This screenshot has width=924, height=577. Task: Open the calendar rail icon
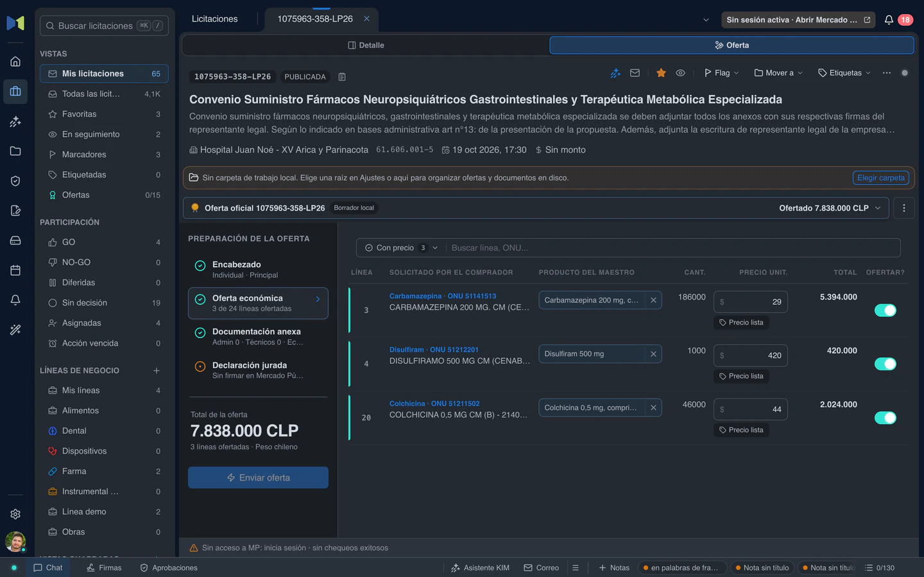[x=15, y=270]
